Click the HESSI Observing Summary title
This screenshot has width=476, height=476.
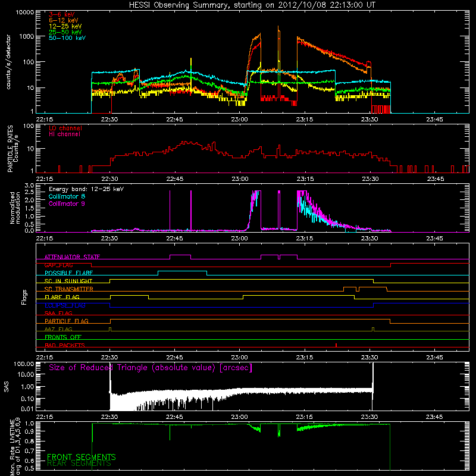click(252, 5)
